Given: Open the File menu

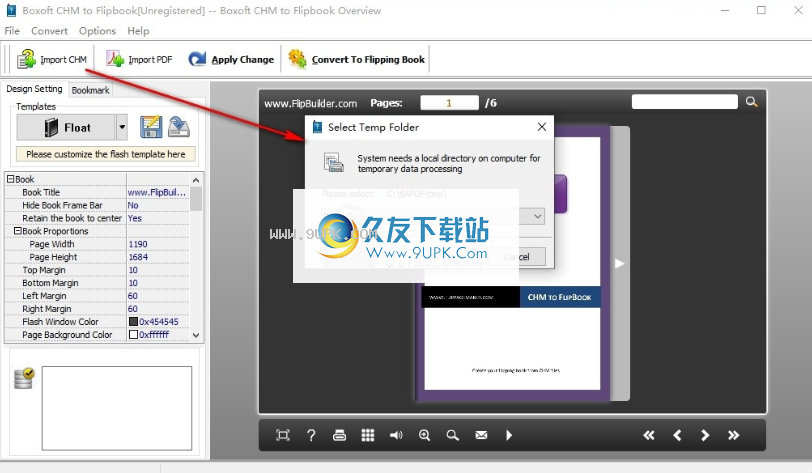Looking at the screenshot, I should click(12, 31).
